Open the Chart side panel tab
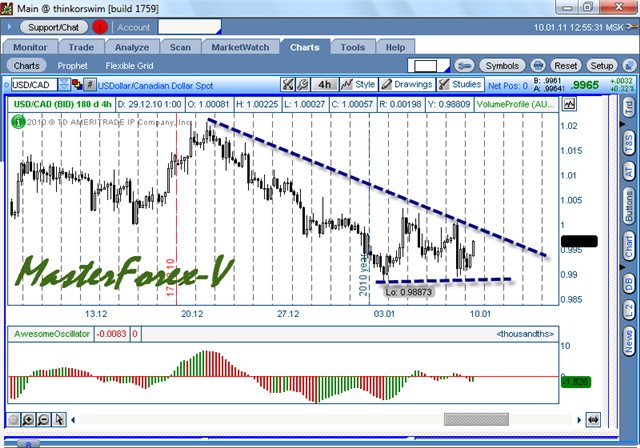This screenshot has height=448, width=640. point(629,246)
